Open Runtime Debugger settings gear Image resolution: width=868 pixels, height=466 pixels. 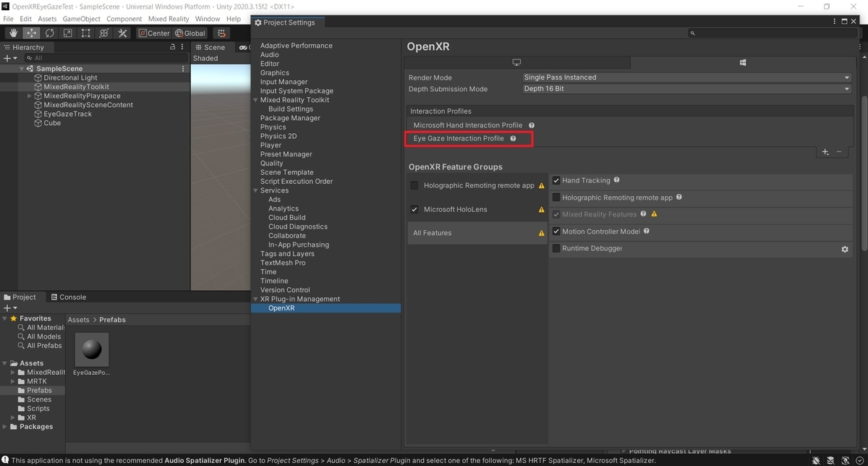pos(844,249)
